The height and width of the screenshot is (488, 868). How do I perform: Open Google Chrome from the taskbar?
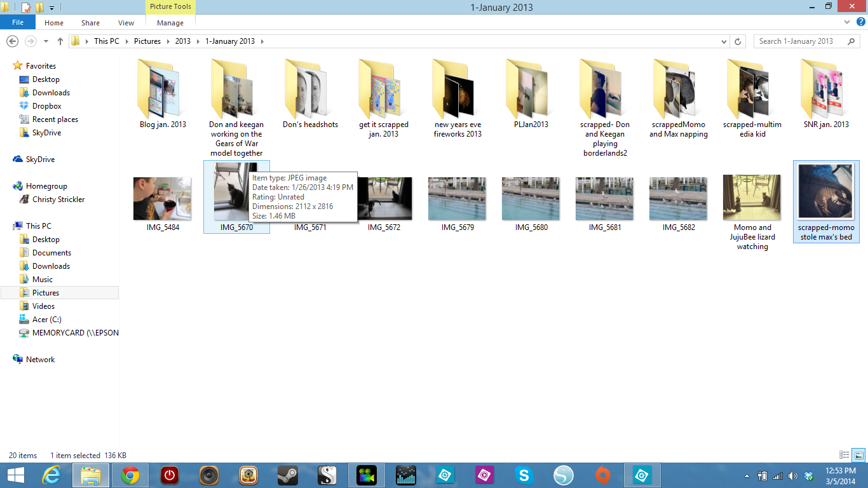[x=130, y=475]
